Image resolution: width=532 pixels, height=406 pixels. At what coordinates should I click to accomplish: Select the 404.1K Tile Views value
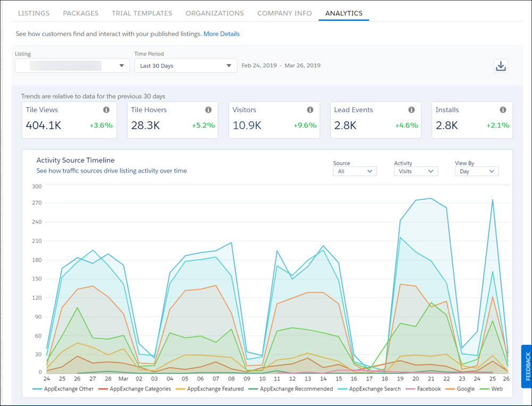coord(44,125)
